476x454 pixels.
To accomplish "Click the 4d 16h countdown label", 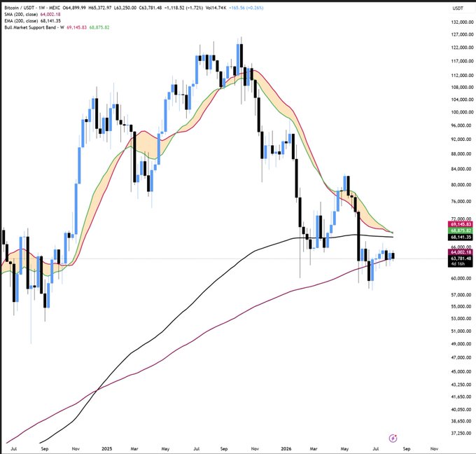I will 458,263.
